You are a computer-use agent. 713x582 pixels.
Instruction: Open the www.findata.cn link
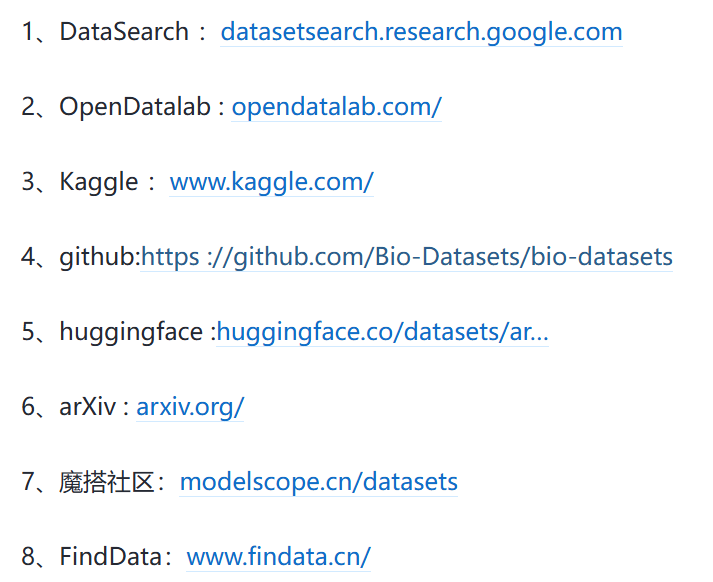pyautogui.click(x=278, y=557)
